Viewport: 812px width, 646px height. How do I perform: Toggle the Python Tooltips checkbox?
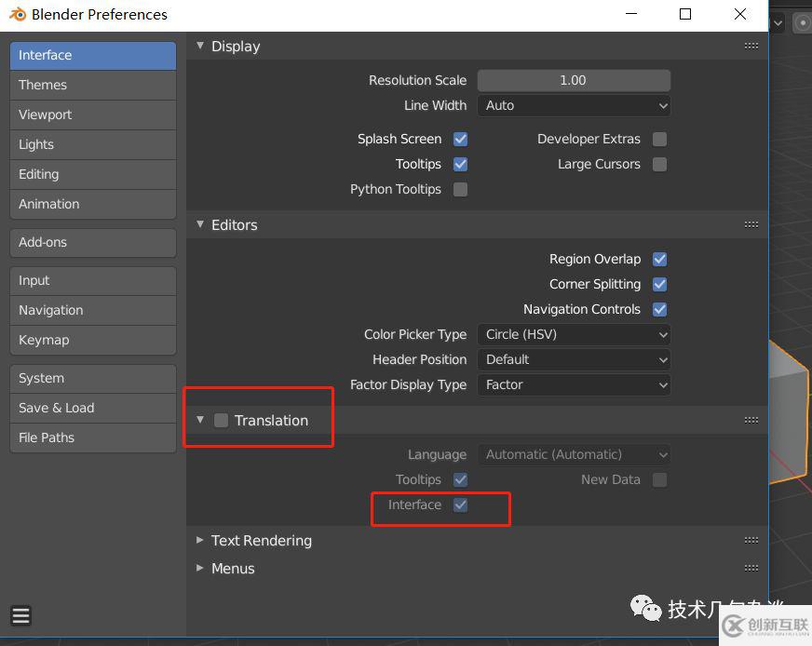460,189
